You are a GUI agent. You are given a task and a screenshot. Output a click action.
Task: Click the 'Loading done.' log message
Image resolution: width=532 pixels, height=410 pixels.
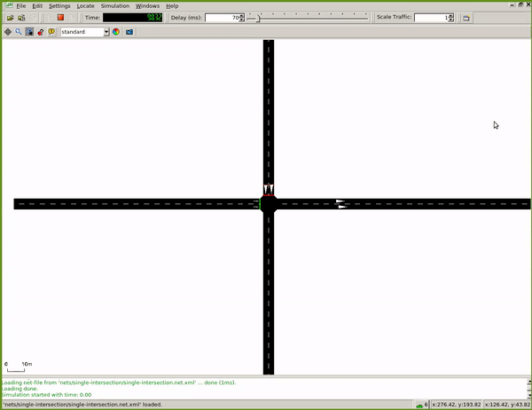coord(20,389)
